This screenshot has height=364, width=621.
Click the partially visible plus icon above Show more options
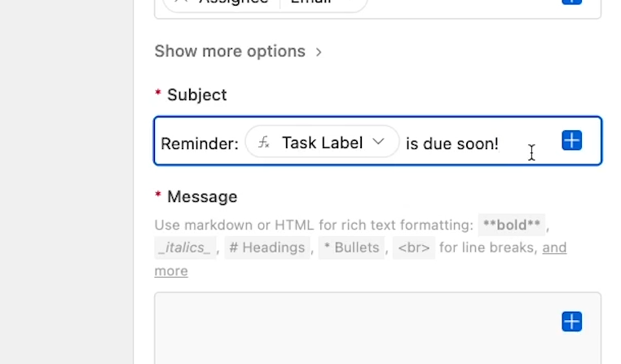pos(571,2)
